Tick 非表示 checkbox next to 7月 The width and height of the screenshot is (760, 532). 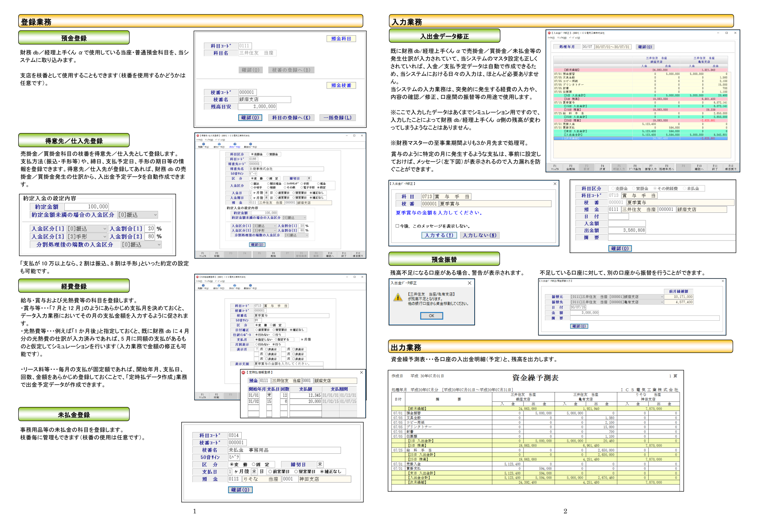266,349
